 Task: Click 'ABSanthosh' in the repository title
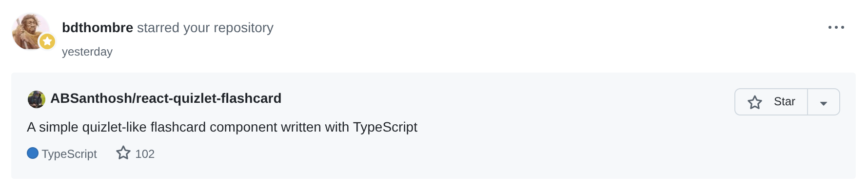pos(91,98)
